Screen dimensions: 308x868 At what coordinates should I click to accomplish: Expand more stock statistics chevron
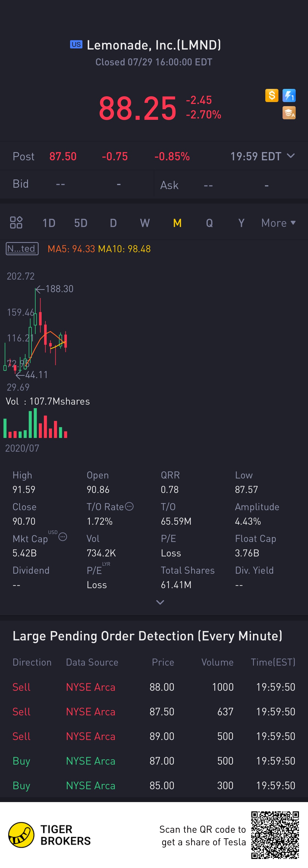[160, 602]
